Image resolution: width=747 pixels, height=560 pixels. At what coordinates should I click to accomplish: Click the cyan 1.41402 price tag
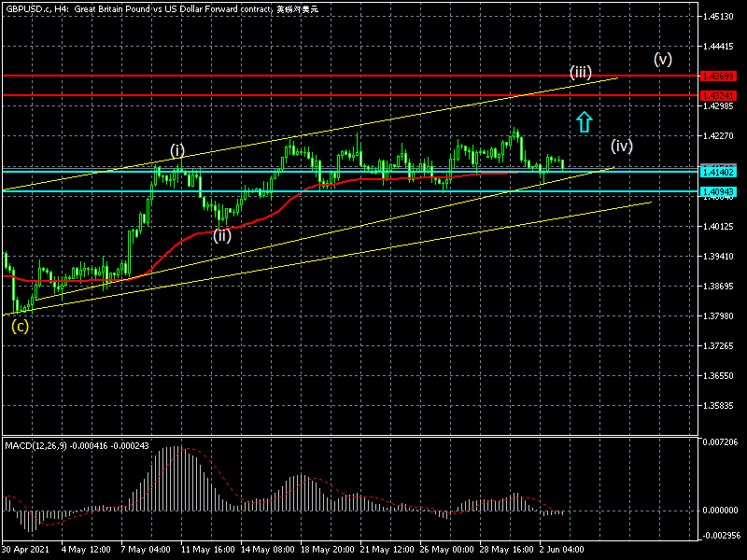pos(721,172)
